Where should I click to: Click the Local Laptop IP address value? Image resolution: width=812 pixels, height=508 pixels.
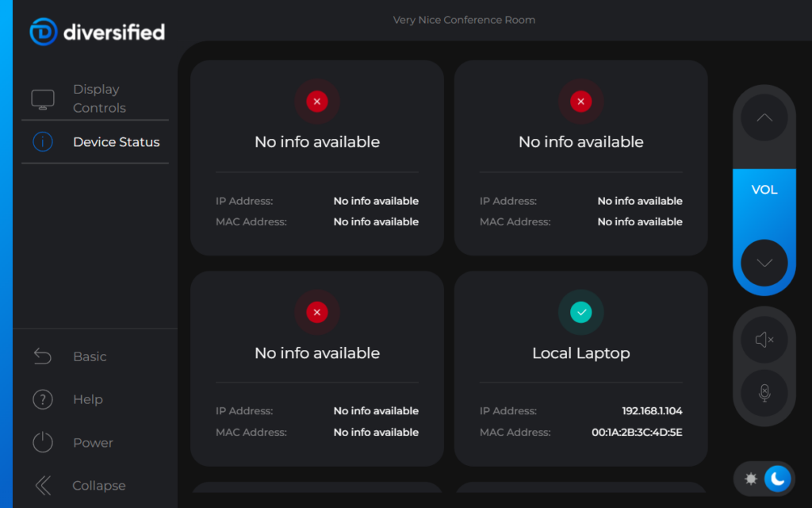pyautogui.click(x=652, y=411)
